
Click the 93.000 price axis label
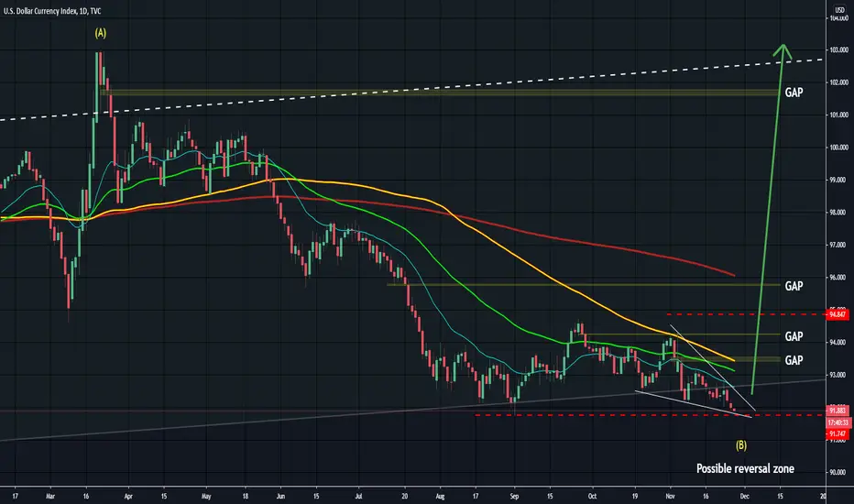[838, 375]
